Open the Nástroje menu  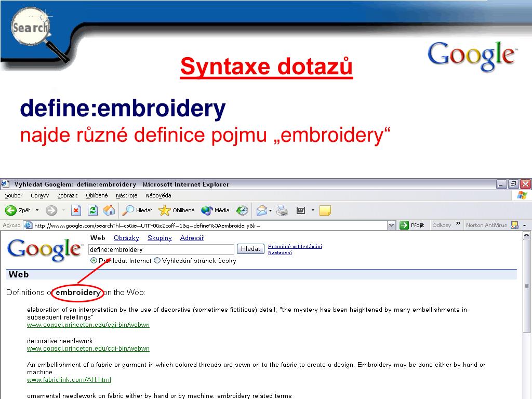click(x=127, y=195)
